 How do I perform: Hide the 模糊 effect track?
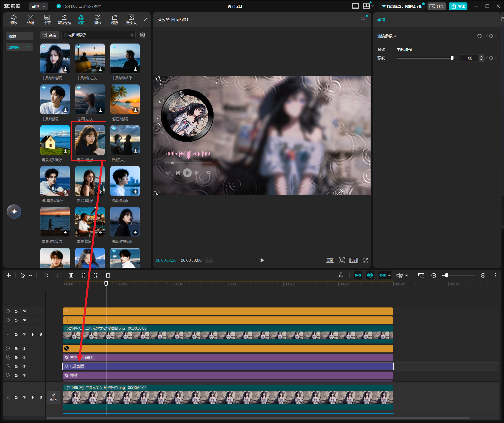click(24, 375)
